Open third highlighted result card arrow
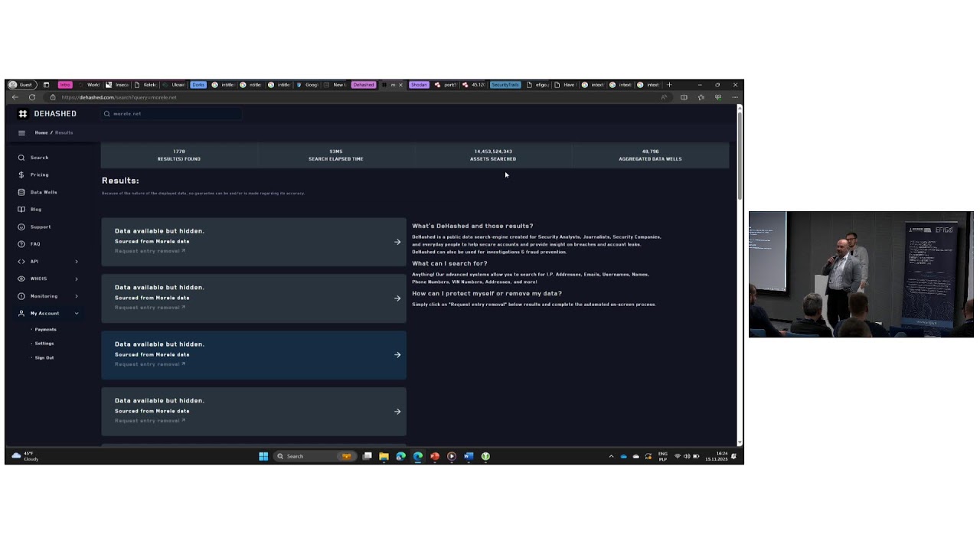Image resolution: width=980 pixels, height=551 pixels. 397,355
